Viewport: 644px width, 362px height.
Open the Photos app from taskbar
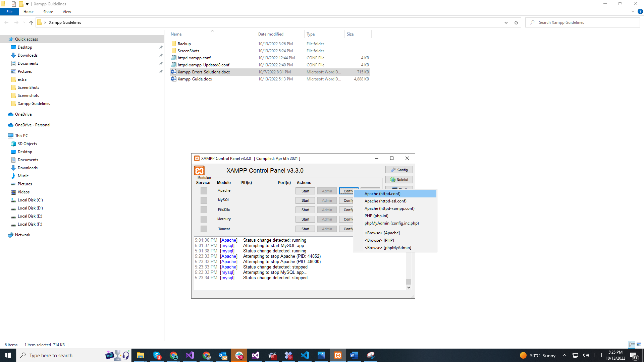pyautogui.click(x=321, y=355)
